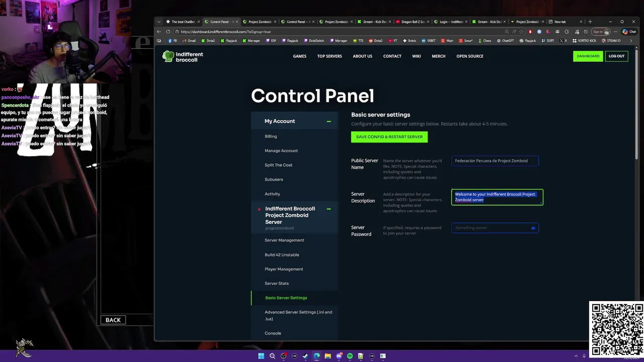Open OBS Studio from the taskbar
Image resolution: width=644 pixels, height=362 pixels.
(283, 356)
